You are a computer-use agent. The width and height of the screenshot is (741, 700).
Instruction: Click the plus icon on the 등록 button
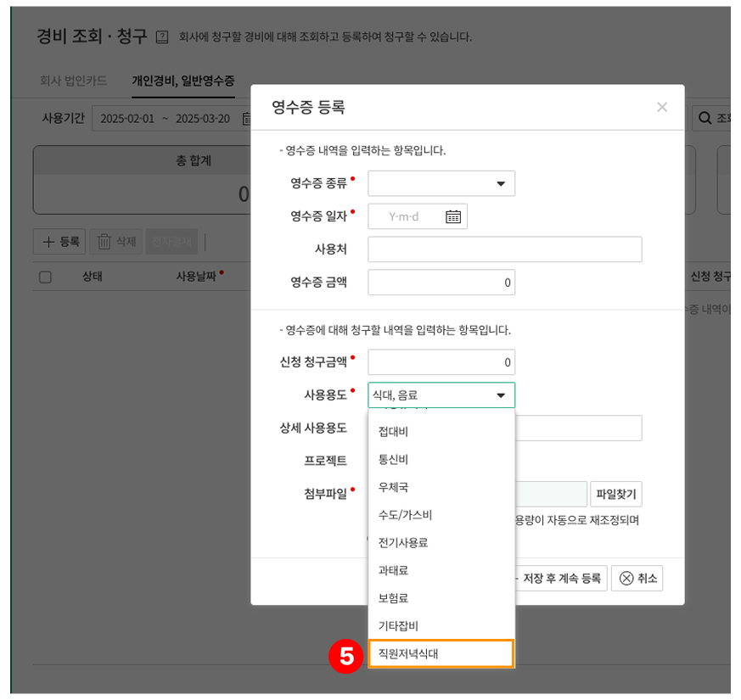coord(48,241)
